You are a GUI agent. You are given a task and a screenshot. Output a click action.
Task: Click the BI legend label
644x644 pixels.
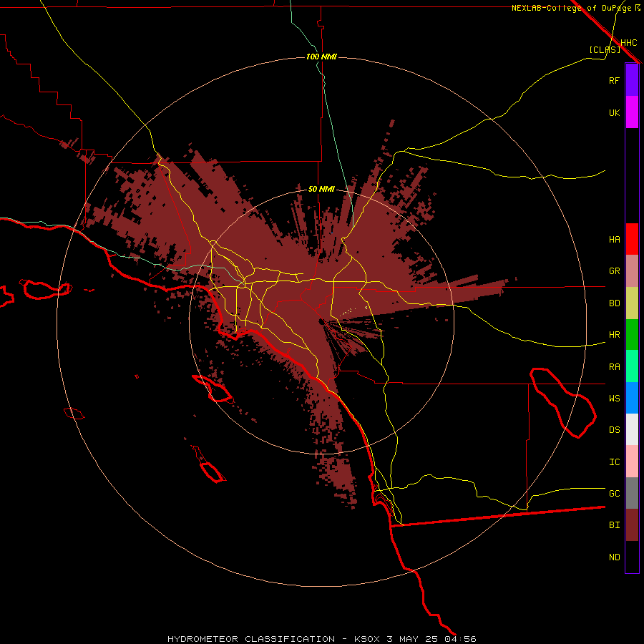615,525
